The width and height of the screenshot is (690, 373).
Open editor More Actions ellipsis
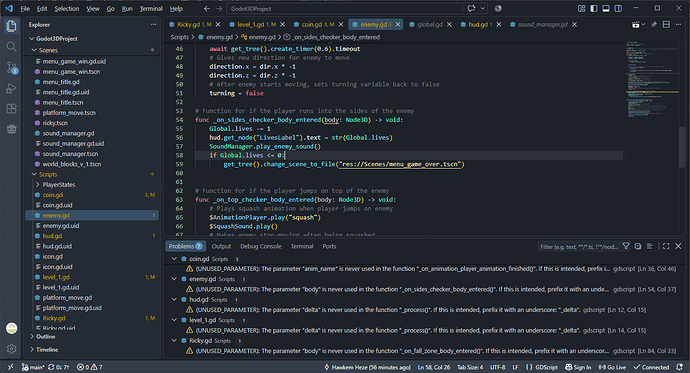pos(679,25)
